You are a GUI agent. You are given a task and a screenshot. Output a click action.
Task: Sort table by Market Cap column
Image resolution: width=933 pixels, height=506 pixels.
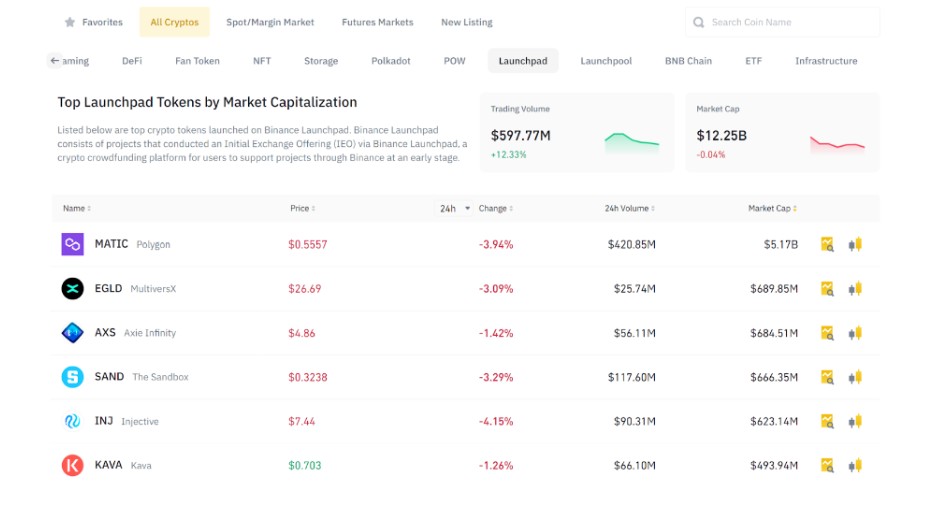point(772,208)
